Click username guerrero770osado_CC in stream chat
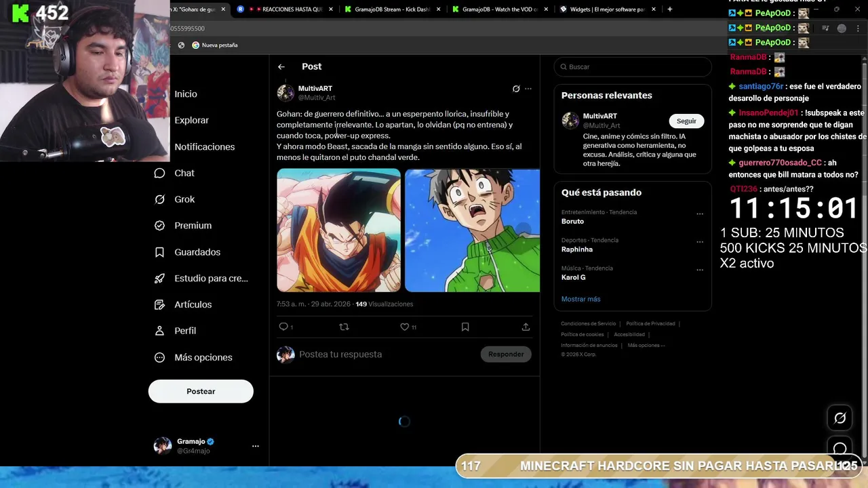 pos(780,163)
